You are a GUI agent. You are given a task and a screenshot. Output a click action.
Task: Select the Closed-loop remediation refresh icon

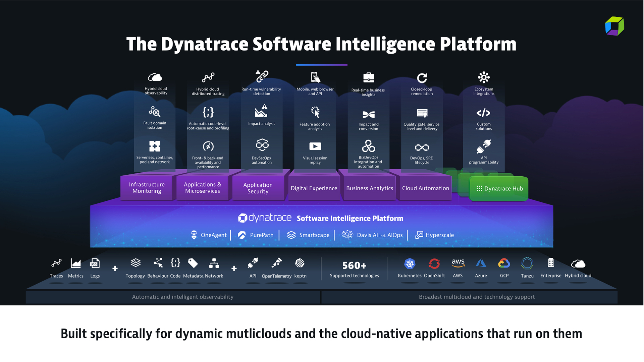point(422,78)
